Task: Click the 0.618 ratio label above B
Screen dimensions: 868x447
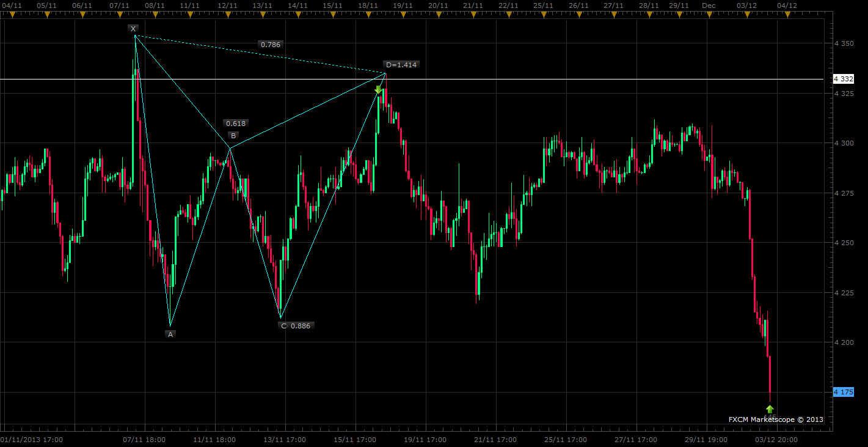Action: pos(235,123)
